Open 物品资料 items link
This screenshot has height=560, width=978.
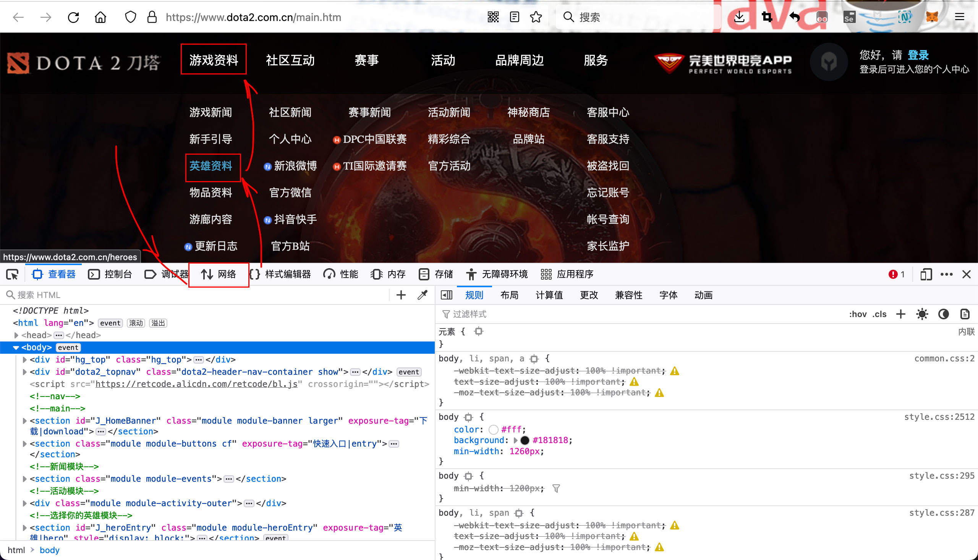pos(211,193)
